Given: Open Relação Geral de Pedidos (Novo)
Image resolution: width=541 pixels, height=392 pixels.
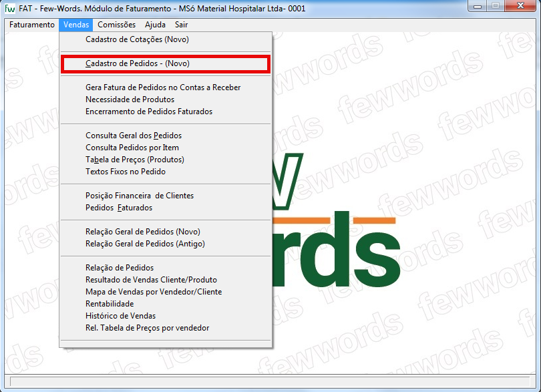Looking at the screenshot, I should tap(166, 232).
